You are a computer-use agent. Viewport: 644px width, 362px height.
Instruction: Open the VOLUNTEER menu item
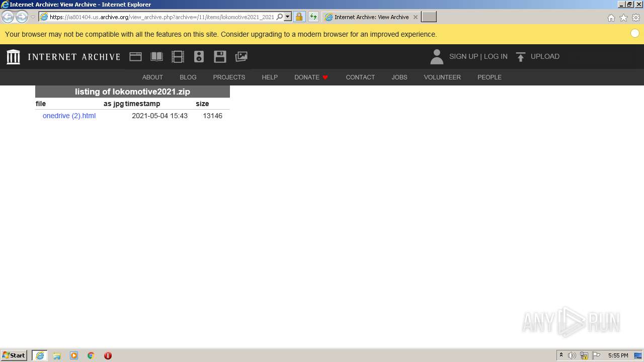(442, 77)
